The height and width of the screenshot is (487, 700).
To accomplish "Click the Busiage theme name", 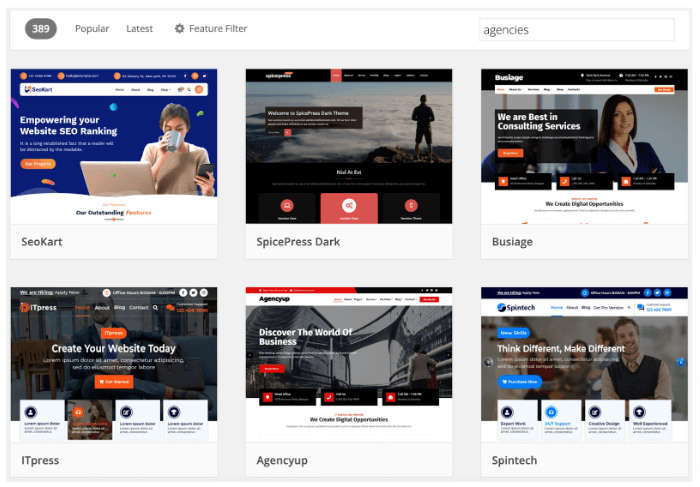I will tap(513, 241).
